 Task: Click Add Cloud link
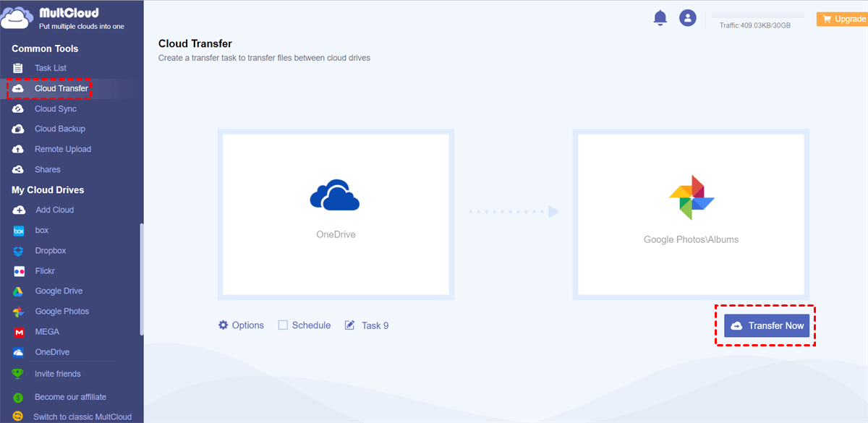[x=55, y=210]
